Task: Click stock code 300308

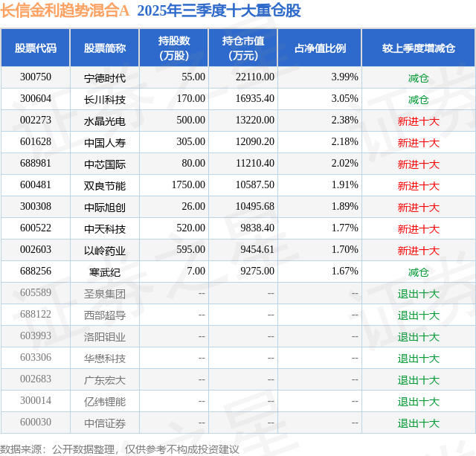Action: pyautogui.click(x=36, y=207)
